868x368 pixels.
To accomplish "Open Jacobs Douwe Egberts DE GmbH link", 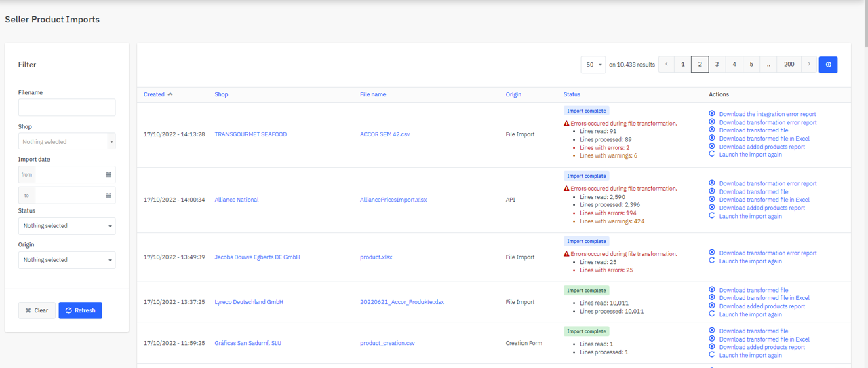I will [257, 257].
